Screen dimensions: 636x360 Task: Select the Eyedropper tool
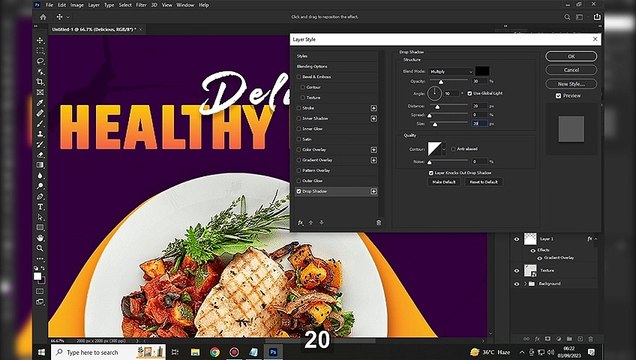pyautogui.click(x=40, y=103)
